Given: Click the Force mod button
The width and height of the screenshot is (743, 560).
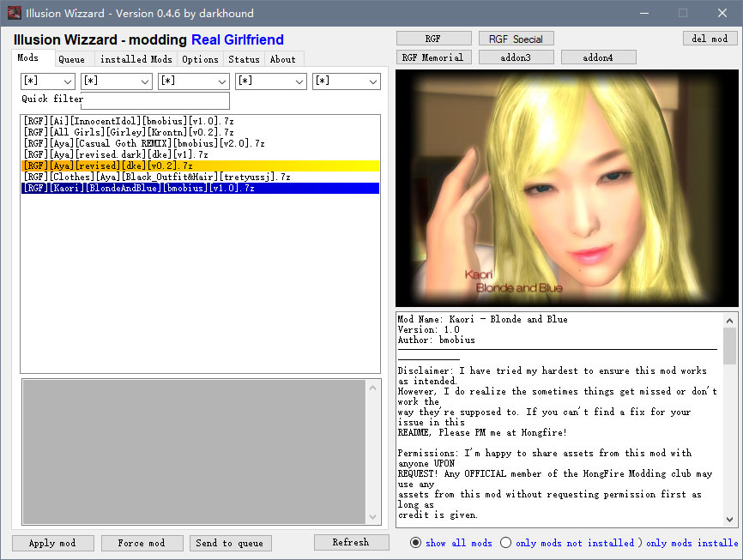Looking at the screenshot, I should [x=142, y=543].
